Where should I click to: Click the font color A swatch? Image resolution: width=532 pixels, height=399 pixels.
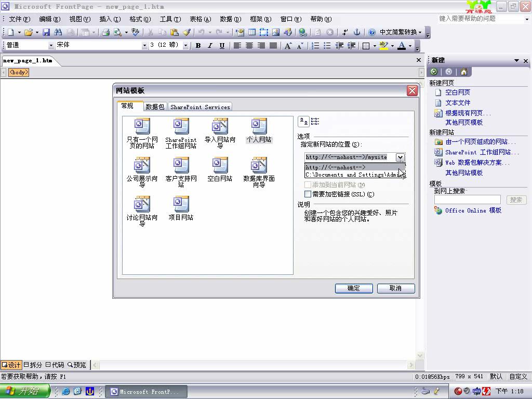402,46
